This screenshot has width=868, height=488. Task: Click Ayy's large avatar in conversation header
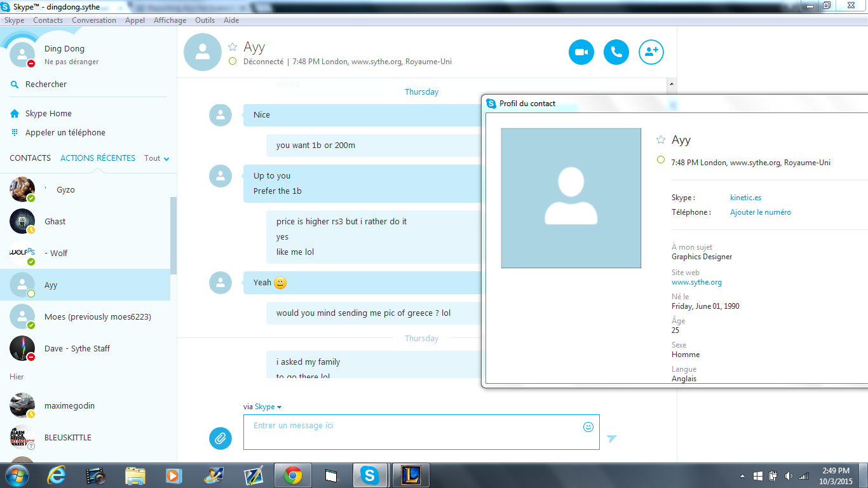203,51
